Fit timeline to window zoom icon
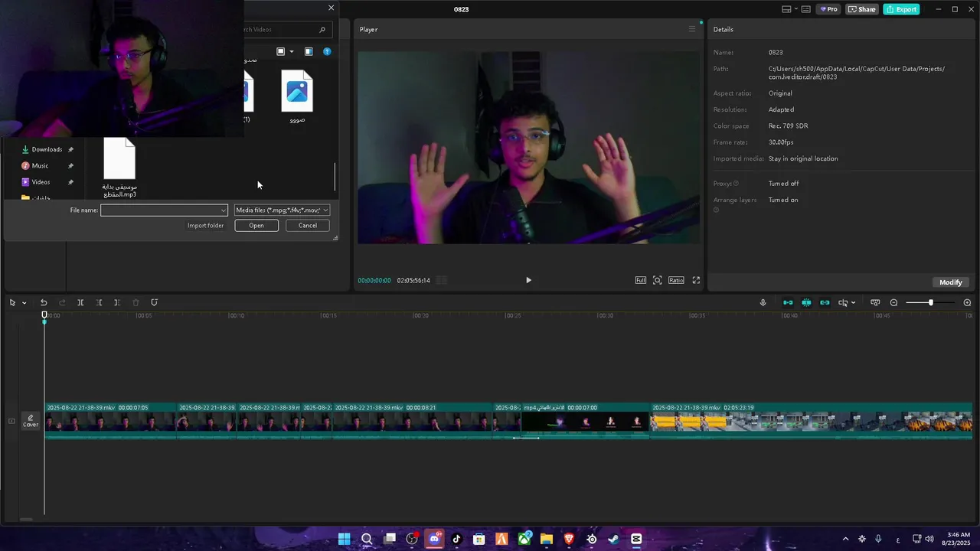 point(875,303)
